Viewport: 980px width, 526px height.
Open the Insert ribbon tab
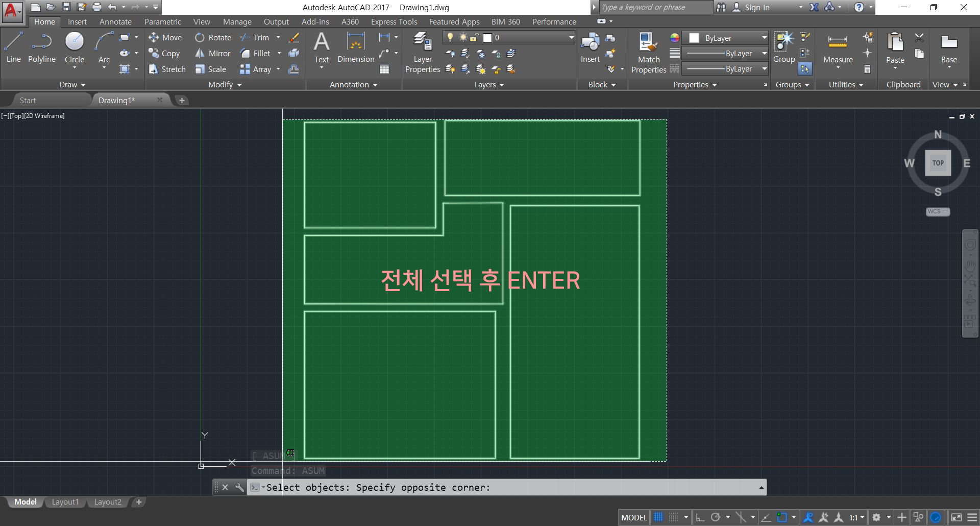77,21
